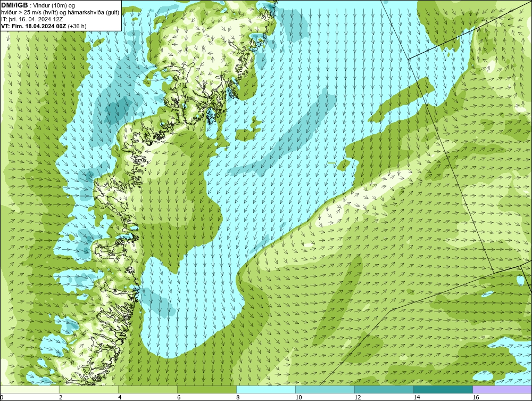This screenshot has width=532, height=401.
Task: Click the 12–14 m/s teal legend swatch
Action: point(384,389)
